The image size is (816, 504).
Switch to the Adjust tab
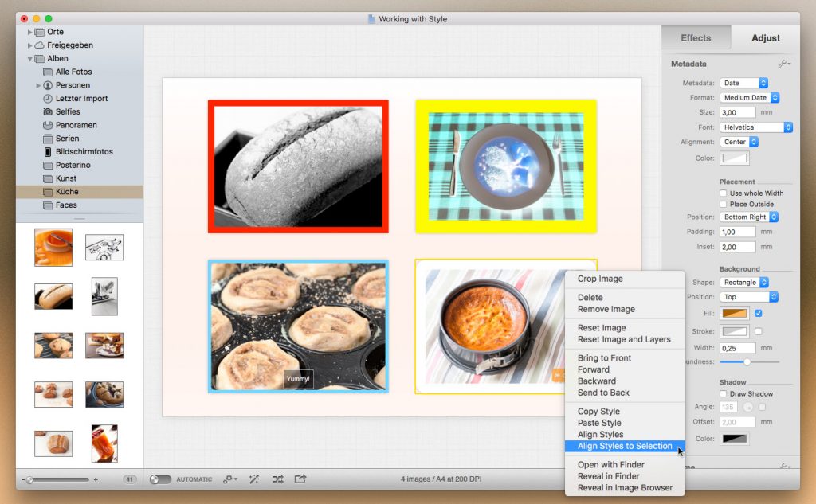pyautogui.click(x=766, y=38)
